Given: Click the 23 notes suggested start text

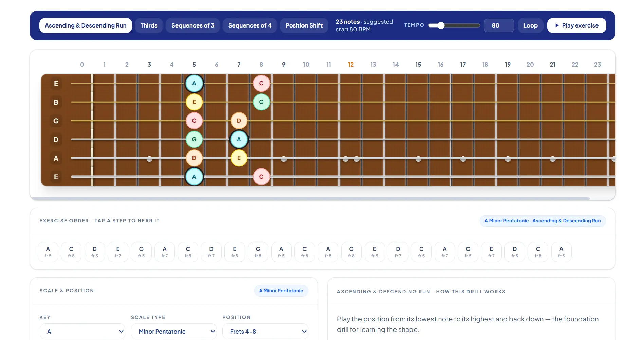Looking at the screenshot, I should click(364, 25).
